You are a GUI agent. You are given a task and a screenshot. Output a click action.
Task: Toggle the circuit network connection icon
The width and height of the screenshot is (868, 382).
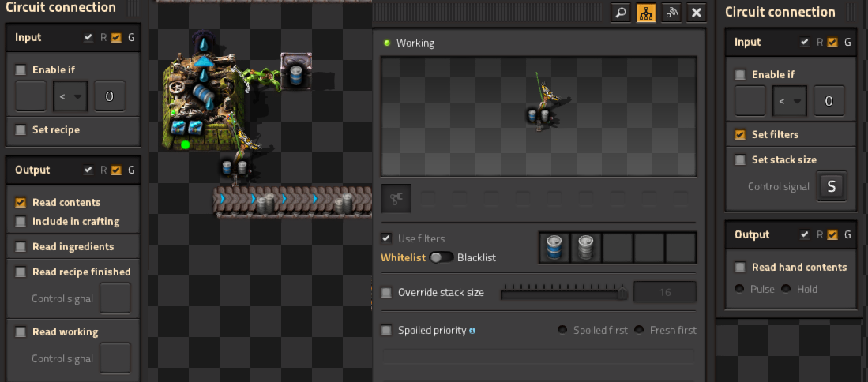[646, 13]
